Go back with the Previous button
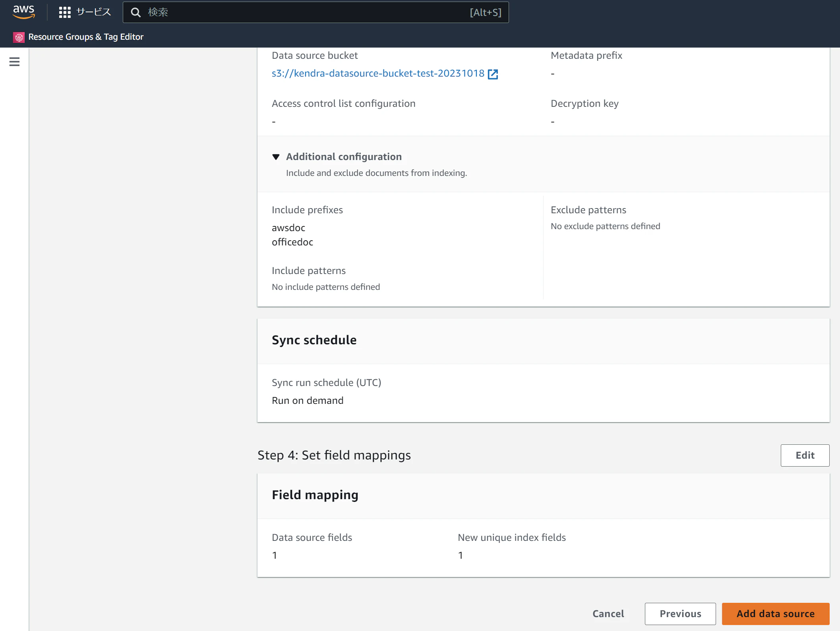 point(680,614)
